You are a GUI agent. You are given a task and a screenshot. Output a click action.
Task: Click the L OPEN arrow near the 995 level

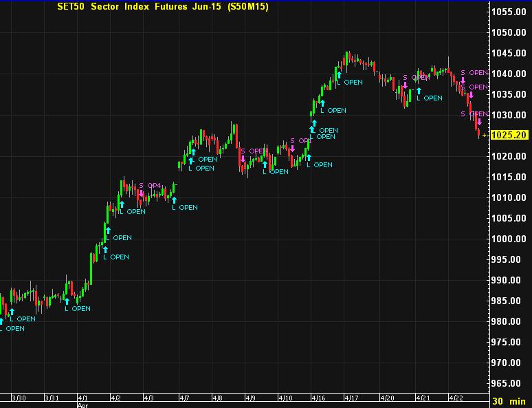point(105,249)
